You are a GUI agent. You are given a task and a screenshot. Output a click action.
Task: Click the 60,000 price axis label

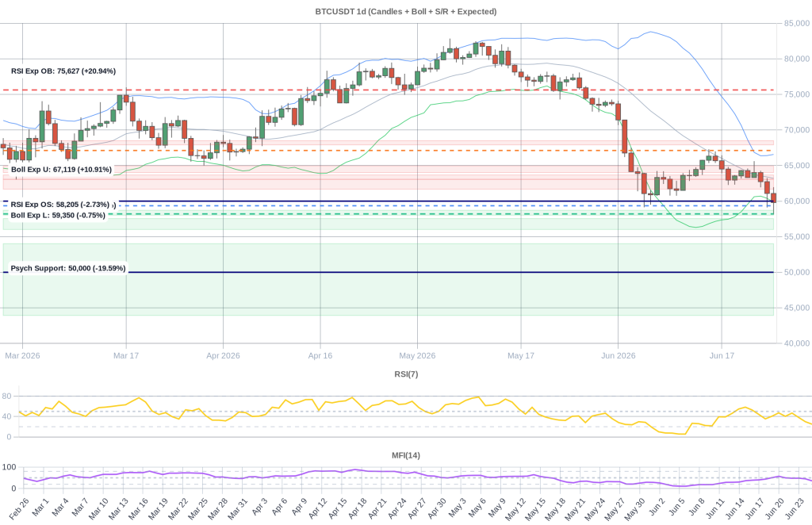coord(796,201)
